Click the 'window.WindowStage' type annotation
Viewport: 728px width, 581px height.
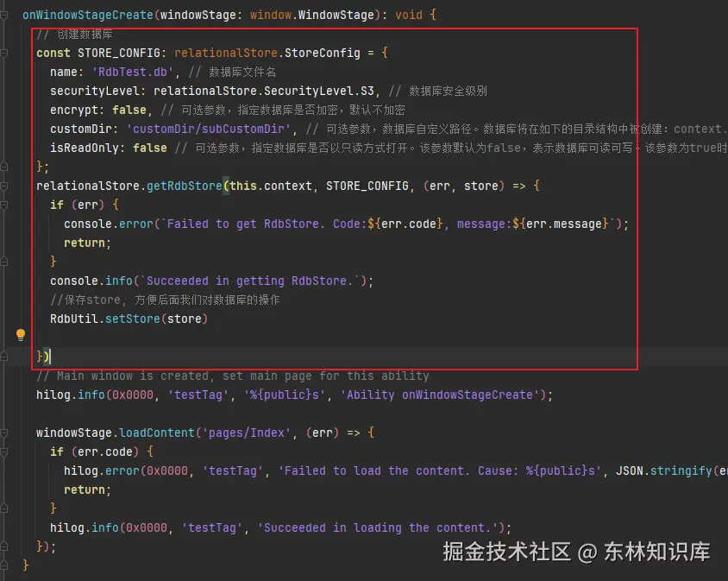(x=312, y=15)
